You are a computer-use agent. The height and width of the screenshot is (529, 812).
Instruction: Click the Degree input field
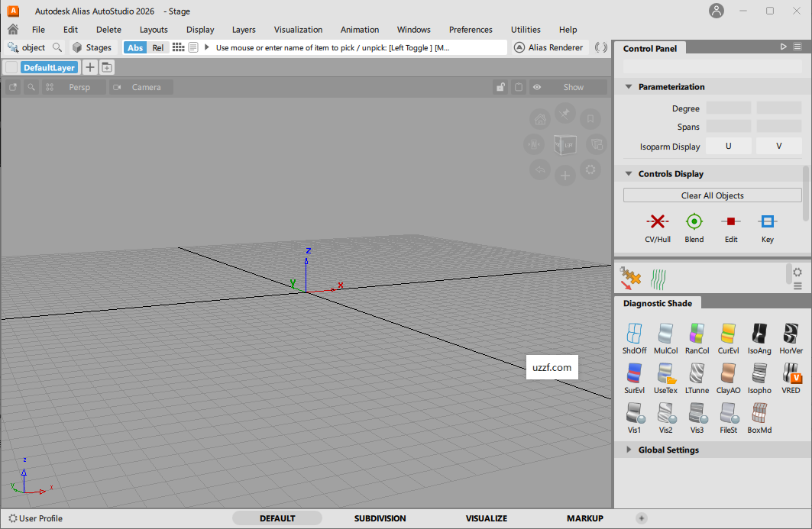click(727, 108)
